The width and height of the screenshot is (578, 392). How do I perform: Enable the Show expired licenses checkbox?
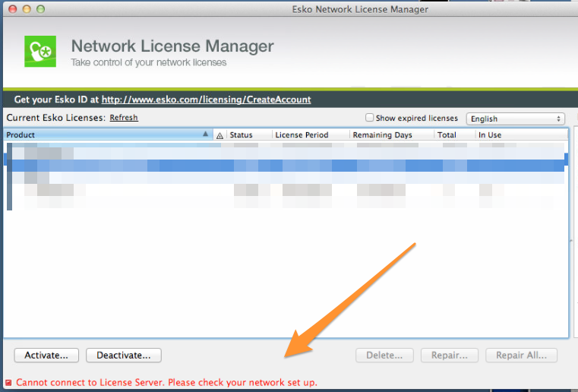pos(370,118)
